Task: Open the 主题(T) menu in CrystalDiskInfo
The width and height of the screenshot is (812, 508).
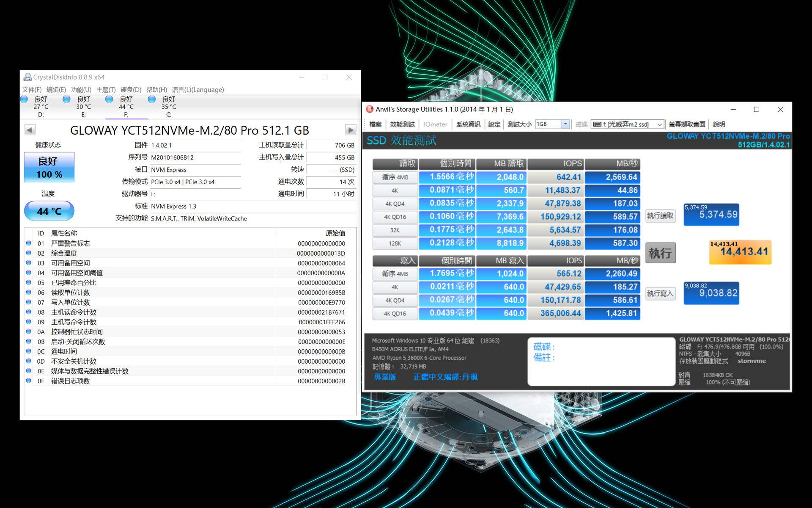Action: 106,90
